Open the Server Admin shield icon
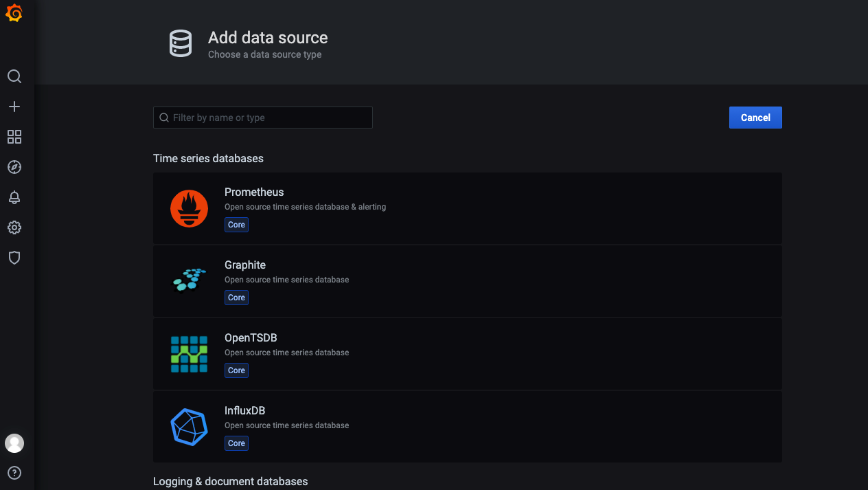This screenshot has width=868, height=490. tap(14, 258)
